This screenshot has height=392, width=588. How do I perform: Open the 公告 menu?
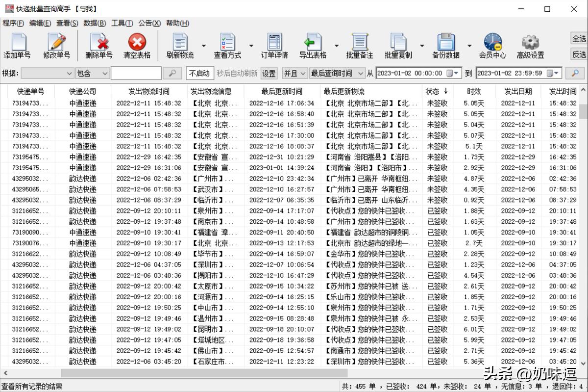pos(148,23)
